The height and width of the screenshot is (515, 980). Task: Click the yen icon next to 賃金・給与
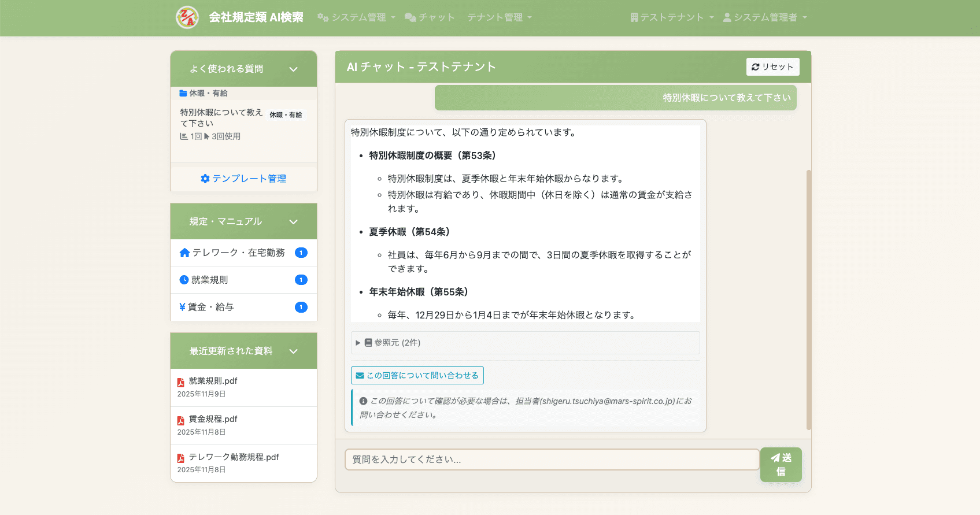[182, 307]
